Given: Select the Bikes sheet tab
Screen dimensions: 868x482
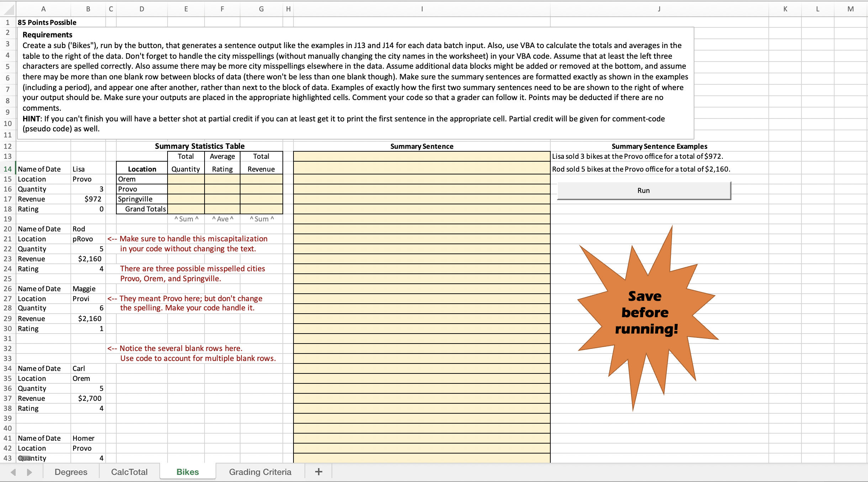Looking at the screenshot, I should [x=187, y=472].
